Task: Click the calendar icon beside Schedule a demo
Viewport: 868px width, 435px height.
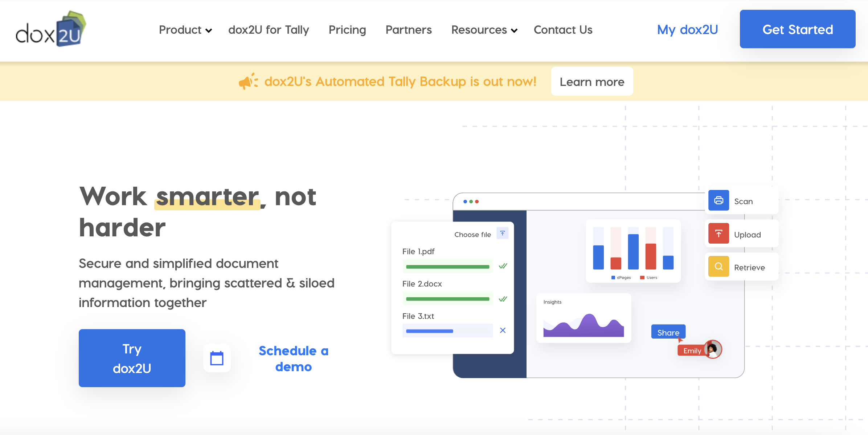Action: coord(217,359)
